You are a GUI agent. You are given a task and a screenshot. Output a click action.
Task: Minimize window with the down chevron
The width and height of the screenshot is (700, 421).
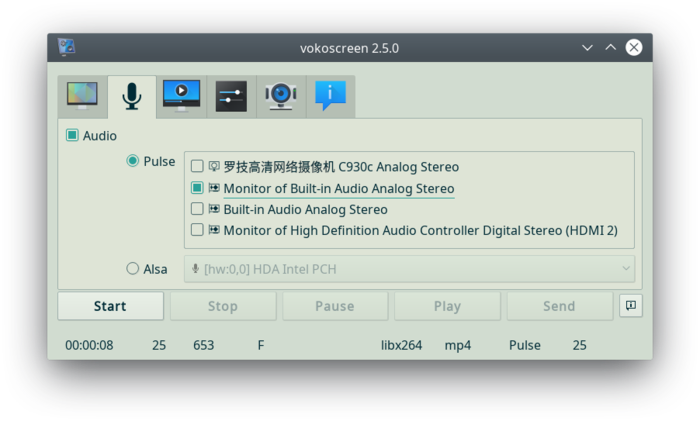click(588, 47)
